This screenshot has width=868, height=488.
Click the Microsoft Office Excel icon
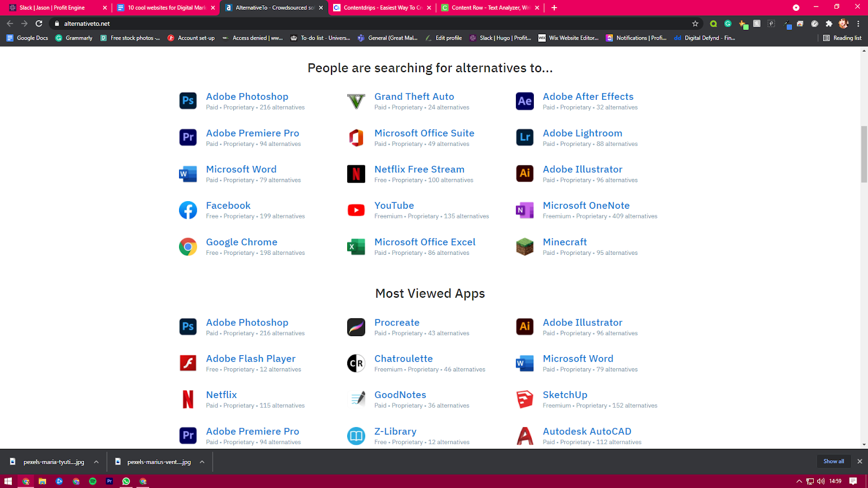(356, 247)
